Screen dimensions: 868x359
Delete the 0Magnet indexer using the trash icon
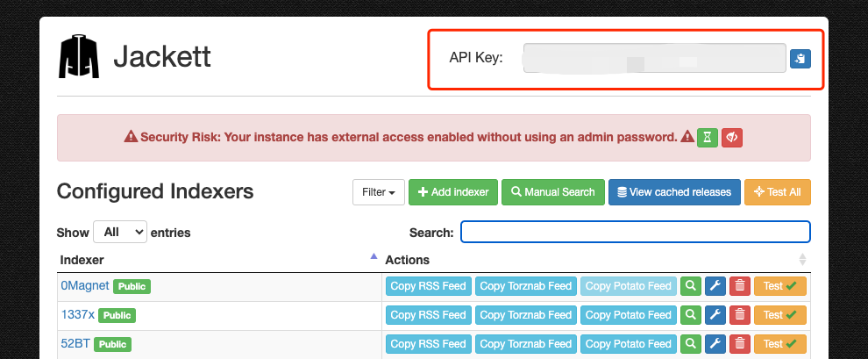740,286
